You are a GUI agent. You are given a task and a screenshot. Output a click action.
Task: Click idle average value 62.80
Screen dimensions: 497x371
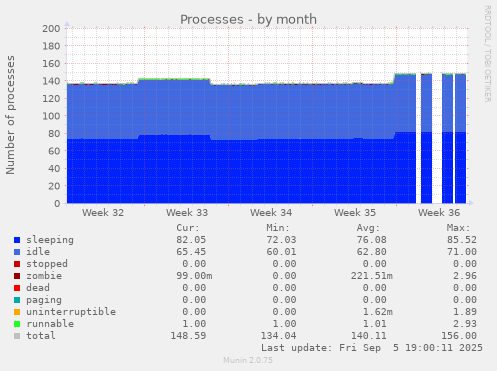[372, 252]
